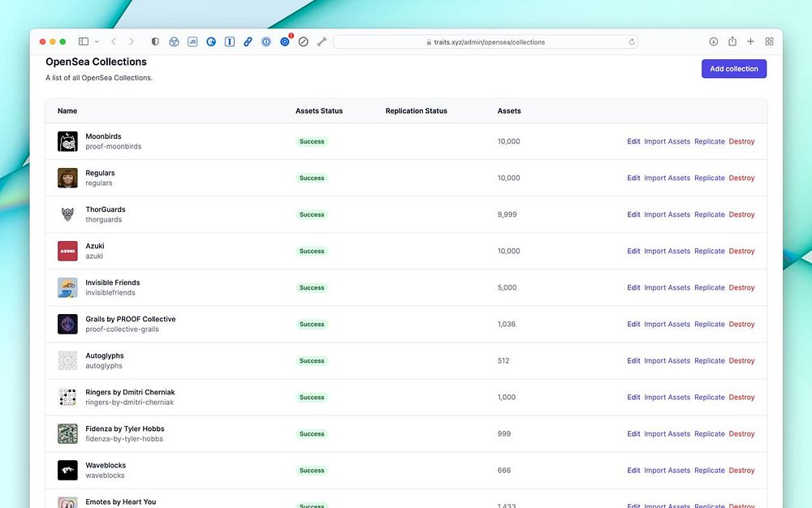
Task: Click the 666 assets count for Waveblocks
Action: 504,470
